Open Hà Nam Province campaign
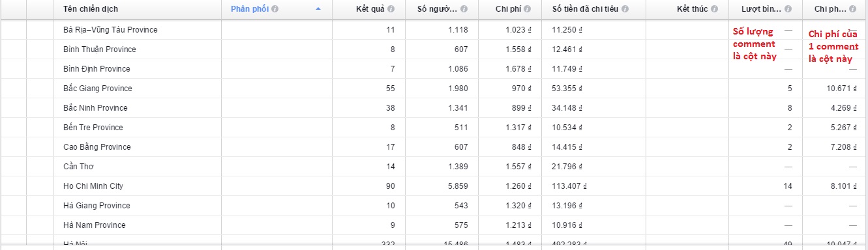 (95, 225)
